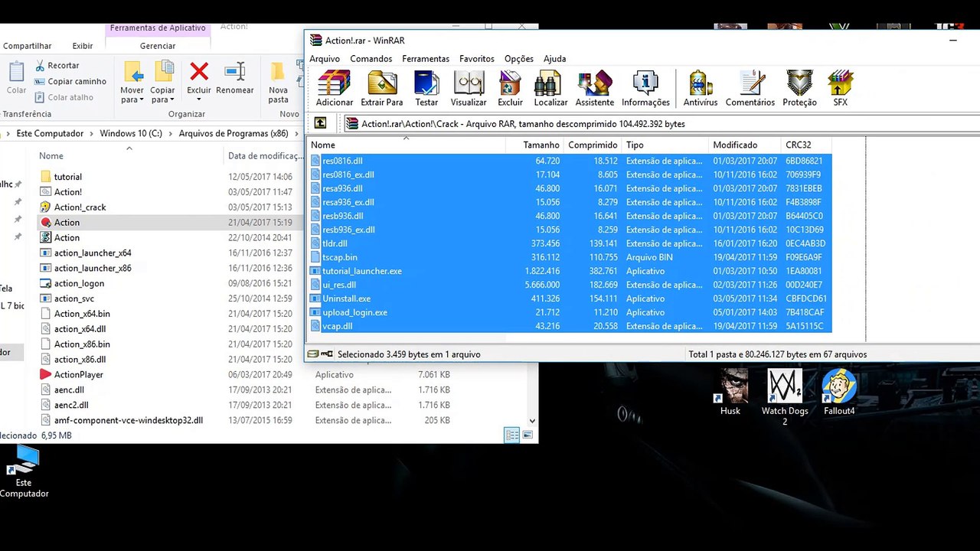Open the Ajuda menu
Viewport: 980px width, 551px height.
555,59
